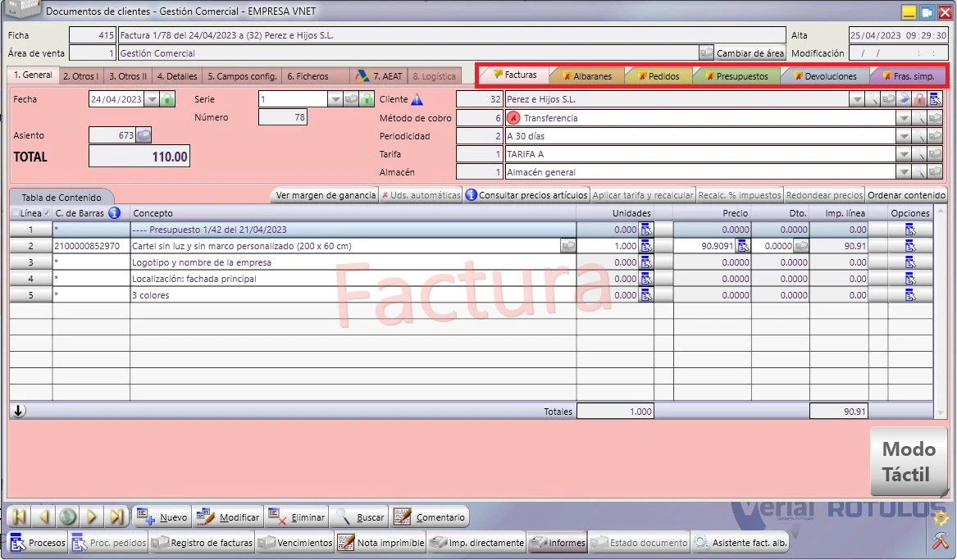Open the options icon on line 2
The width and height of the screenshot is (957, 560).
coord(910,246)
